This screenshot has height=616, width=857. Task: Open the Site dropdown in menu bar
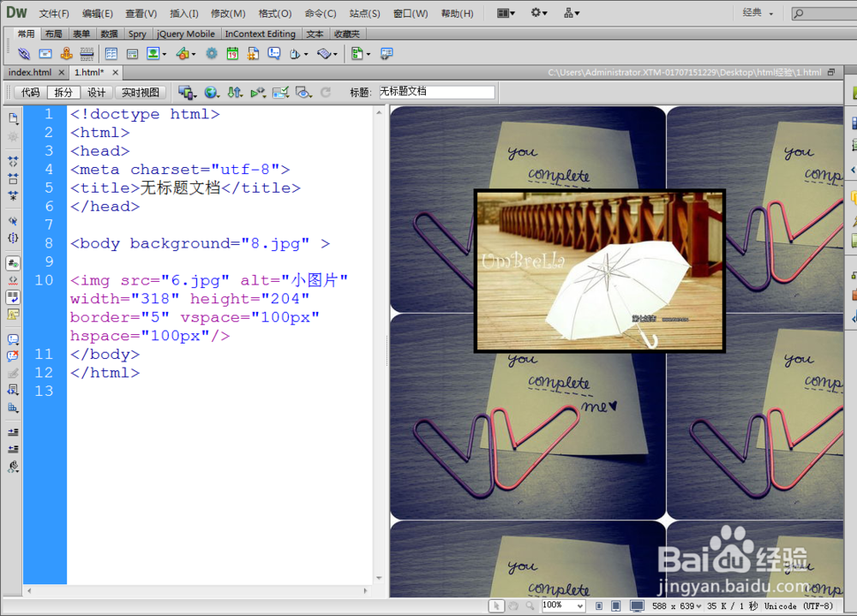coord(572,13)
